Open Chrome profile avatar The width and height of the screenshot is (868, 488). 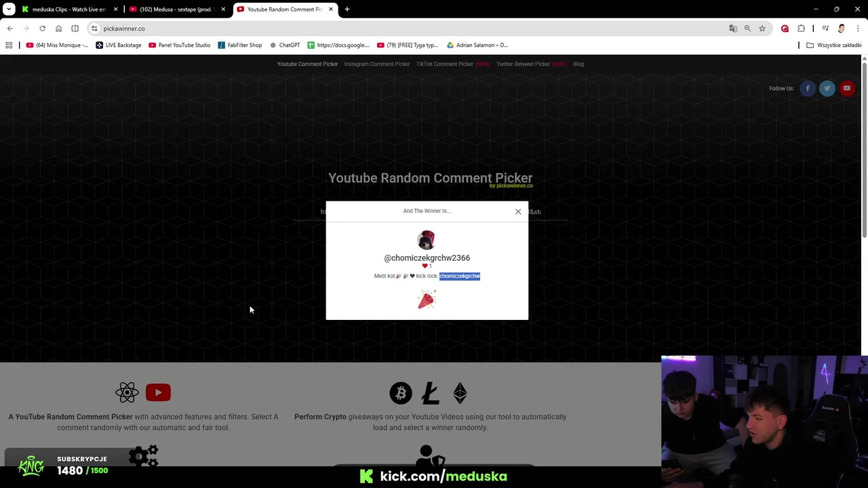pyautogui.click(x=842, y=28)
